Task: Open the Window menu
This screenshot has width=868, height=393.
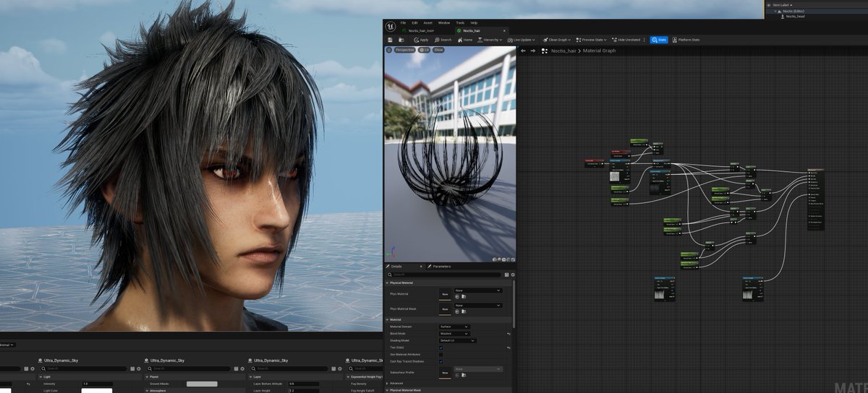Action: (x=444, y=23)
